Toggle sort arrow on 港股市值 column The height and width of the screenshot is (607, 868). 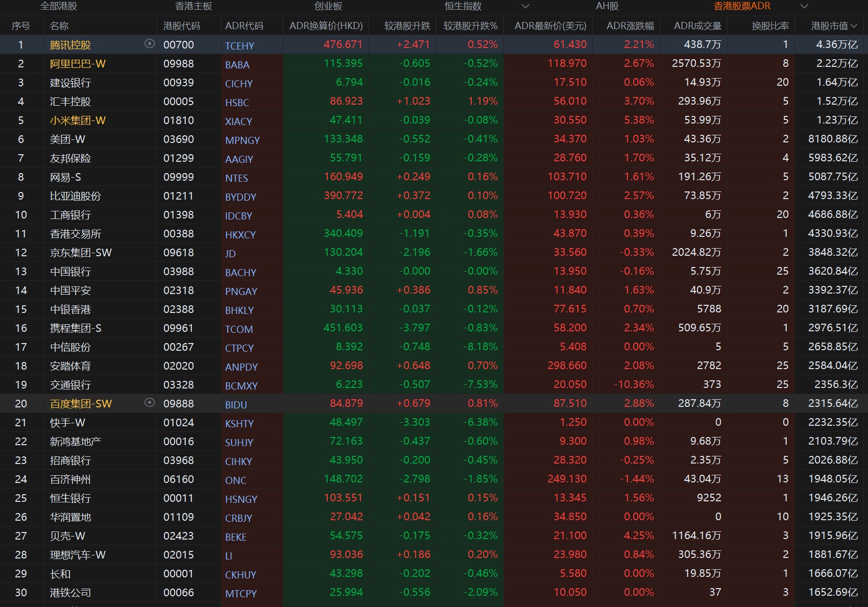coord(854,26)
